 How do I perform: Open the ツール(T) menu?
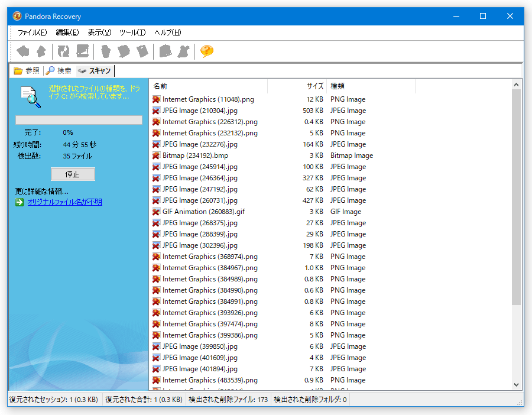coord(132,33)
